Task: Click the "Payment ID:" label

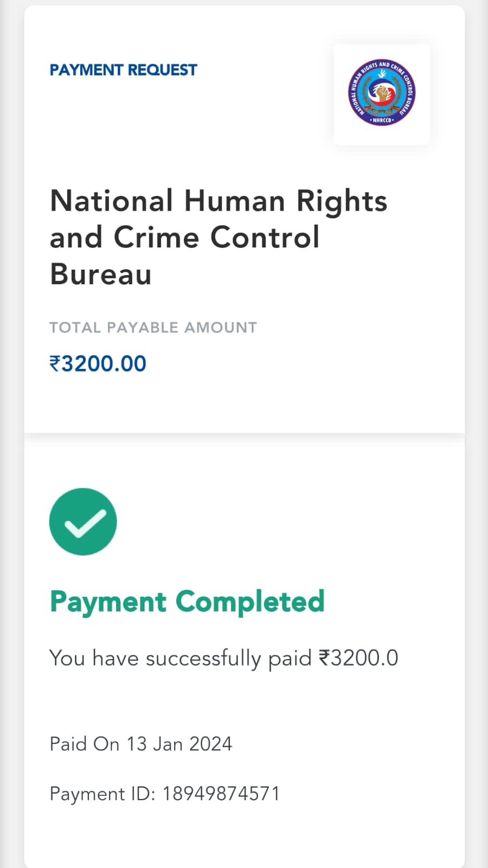Action: (x=102, y=794)
